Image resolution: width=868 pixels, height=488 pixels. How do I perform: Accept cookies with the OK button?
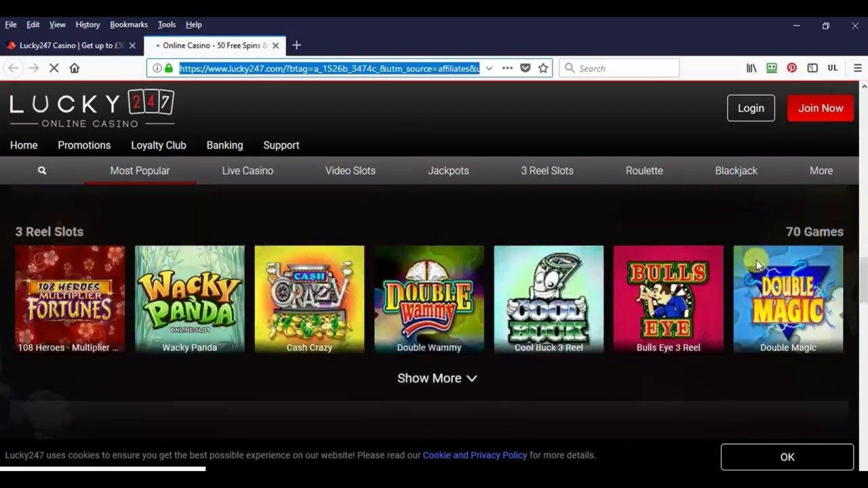click(x=787, y=457)
